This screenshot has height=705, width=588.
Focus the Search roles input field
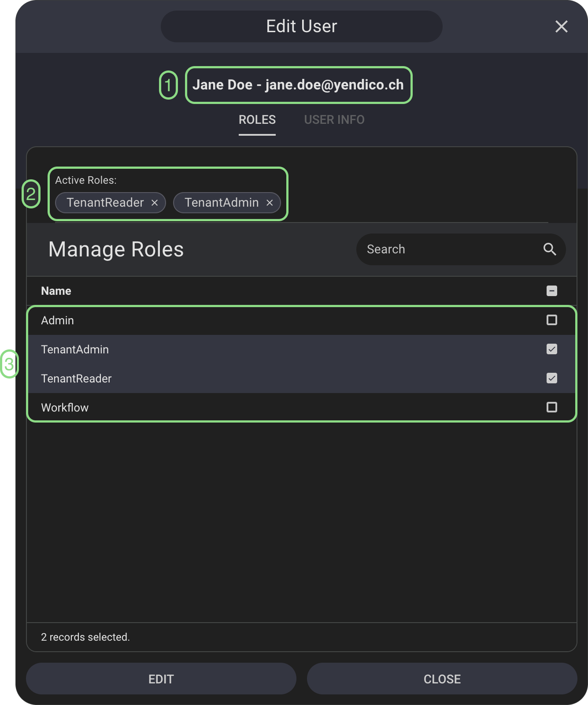click(x=449, y=249)
